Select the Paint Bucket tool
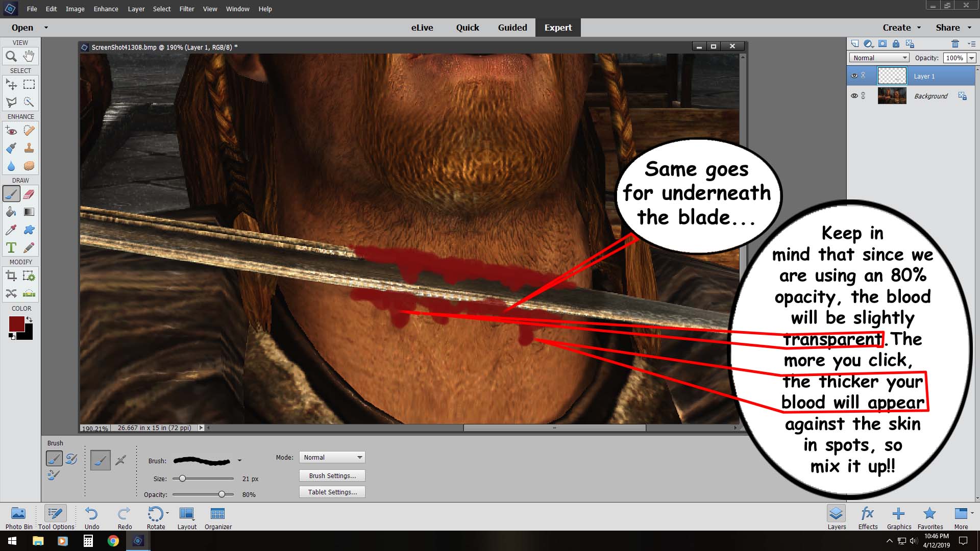The width and height of the screenshot is (980, 551). pos(11,212)
